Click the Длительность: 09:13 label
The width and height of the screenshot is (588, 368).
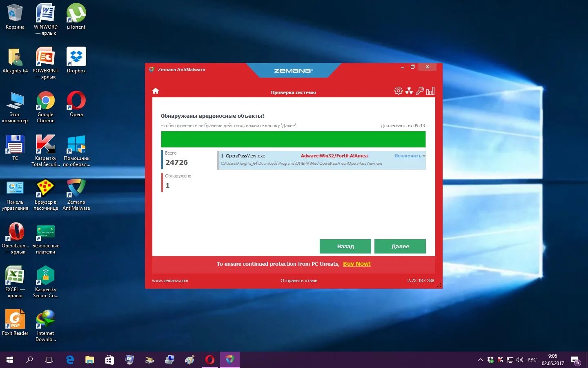(403, 126)
